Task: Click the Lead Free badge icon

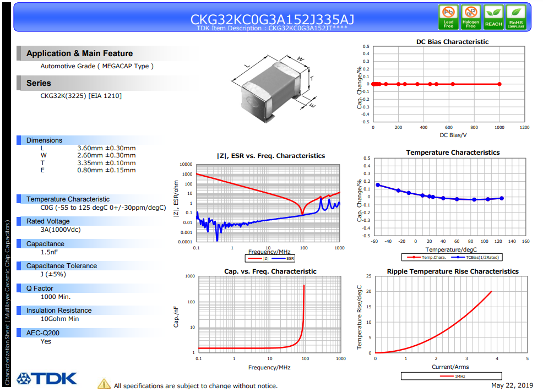Action: click(x=448, y=17)
